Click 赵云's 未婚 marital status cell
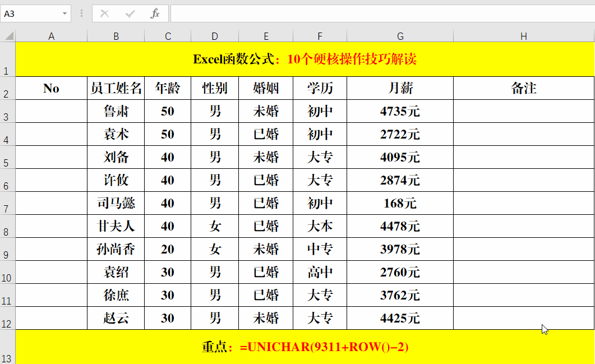This screenshot has height=364, width=595. click(265, 317)
